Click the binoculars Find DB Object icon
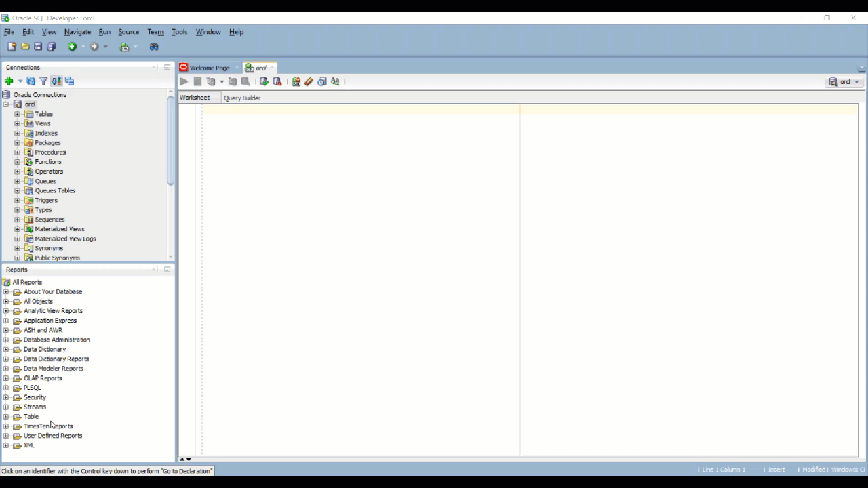The height and width of the screenshot is (488, 868). coord(154,47)
